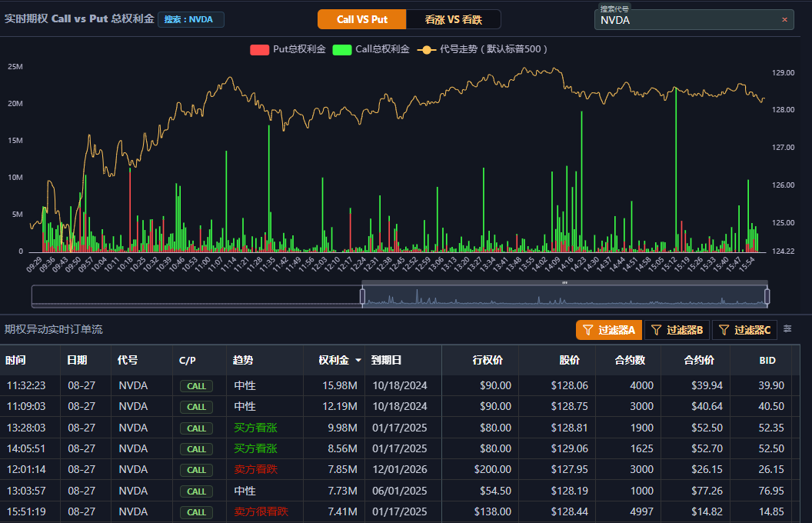Activate the 过滤器A filter button
Viewport: 812px width, 523px height.
click(x=609, y=330)
